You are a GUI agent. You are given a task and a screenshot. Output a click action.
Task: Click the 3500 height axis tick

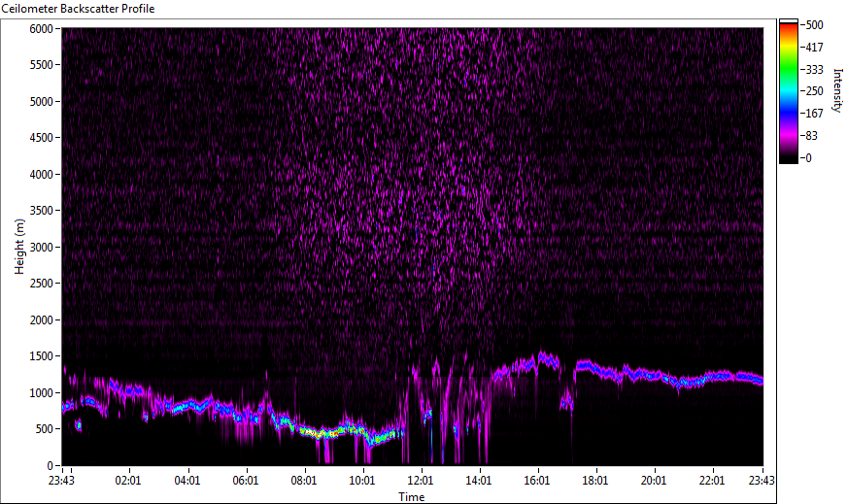pos(41,211)
